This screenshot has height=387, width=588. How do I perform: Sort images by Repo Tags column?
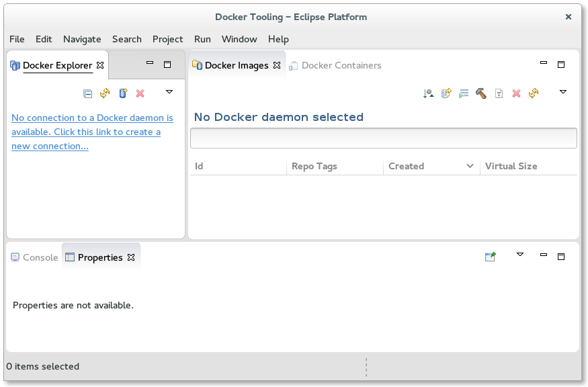pyautogui.click(x=335, y=166)
